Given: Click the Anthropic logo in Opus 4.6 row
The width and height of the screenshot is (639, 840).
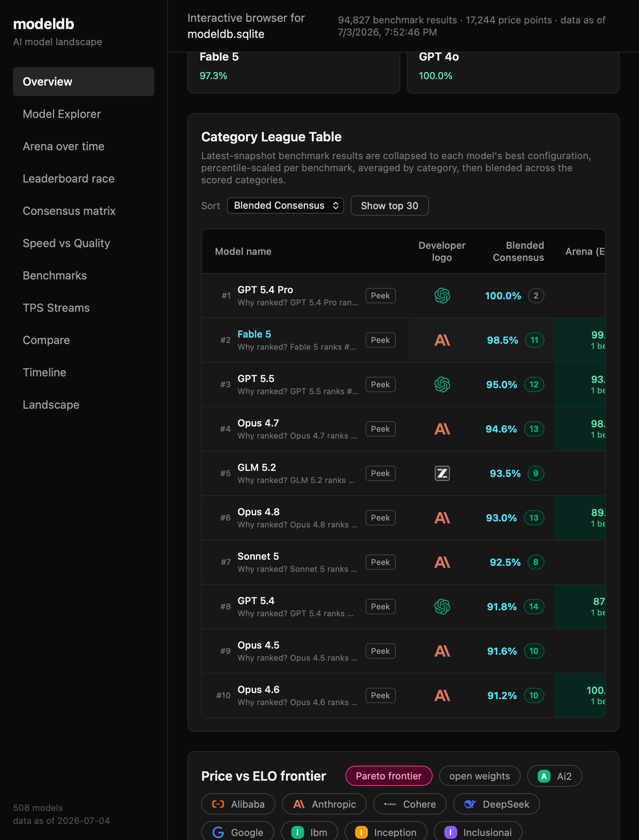Looking at the screenshot, I should [x=442, y=695].
